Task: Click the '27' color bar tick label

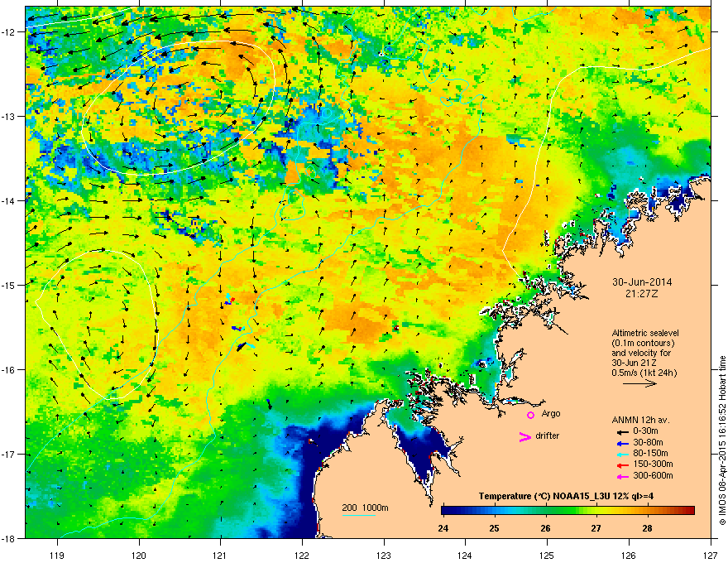Action: click(x=596, y=528)
